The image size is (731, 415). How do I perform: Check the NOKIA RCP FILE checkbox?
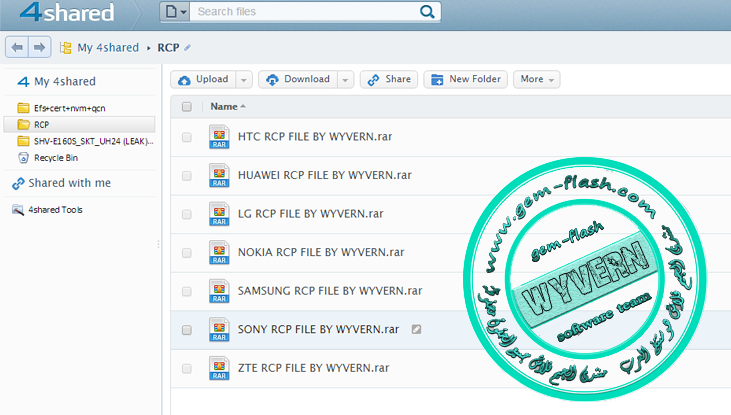pyautogui.click(x=187, y=253)
